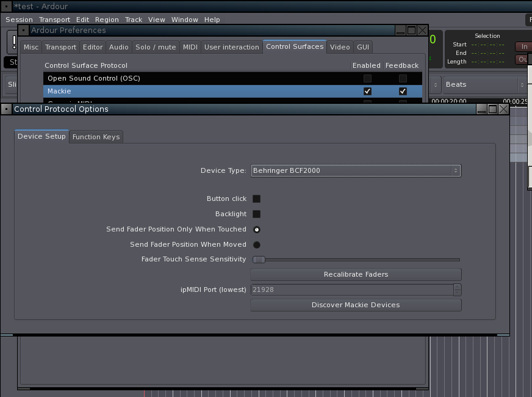Open the Beats dropdown
Image resolution: width=532 pixels, height=397 pixels.
tap(482, 84)
